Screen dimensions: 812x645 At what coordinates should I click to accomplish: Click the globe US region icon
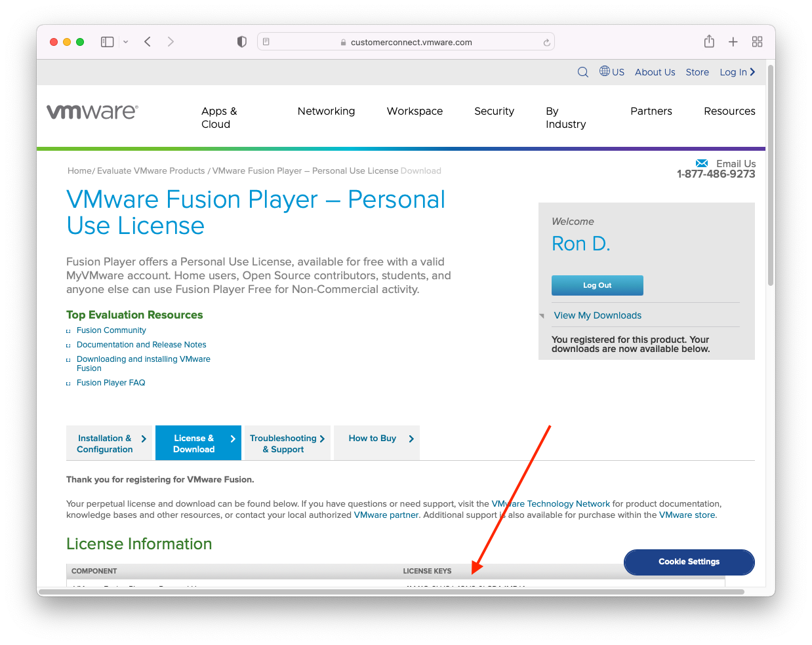(x=605, y=71)
